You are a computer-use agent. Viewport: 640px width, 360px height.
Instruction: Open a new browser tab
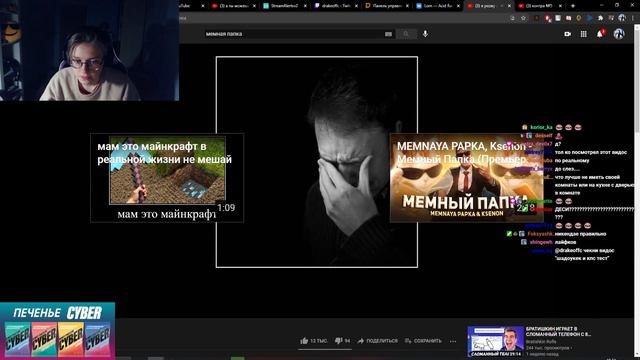[x=573, y=6]
